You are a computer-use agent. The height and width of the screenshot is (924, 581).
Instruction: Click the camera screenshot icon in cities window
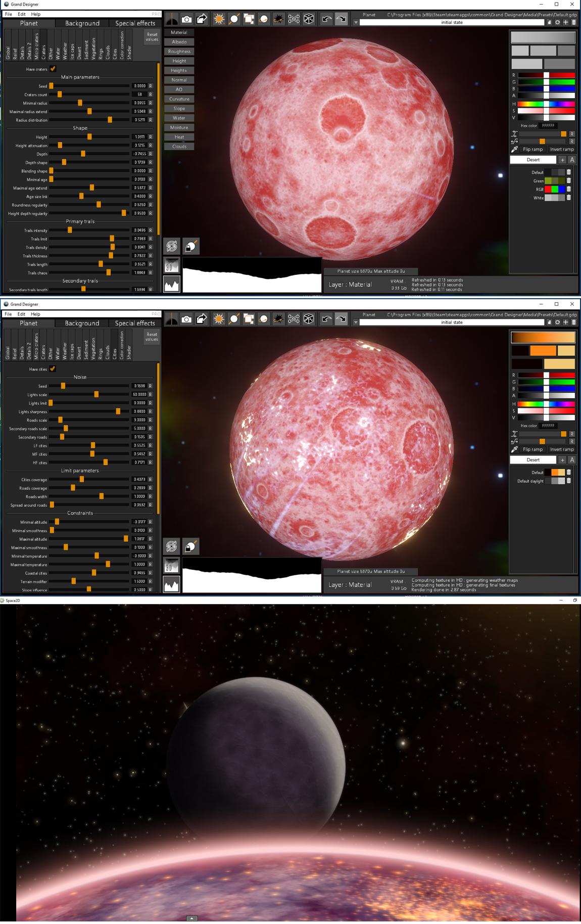(187, 319)
